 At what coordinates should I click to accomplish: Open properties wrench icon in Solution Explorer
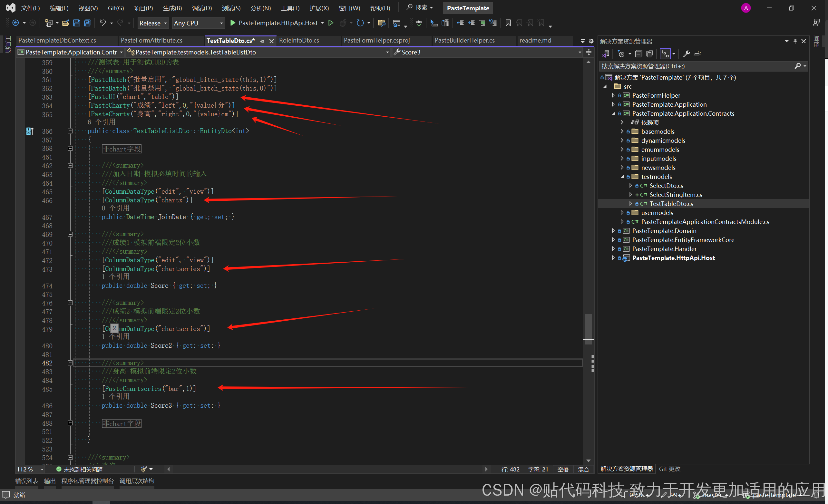tap(687, 54)
